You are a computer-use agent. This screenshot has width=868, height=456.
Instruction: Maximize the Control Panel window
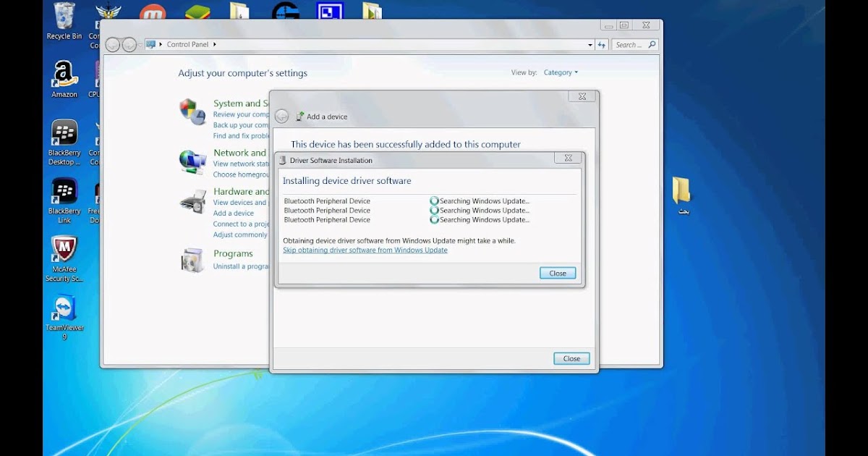[624, 25]
